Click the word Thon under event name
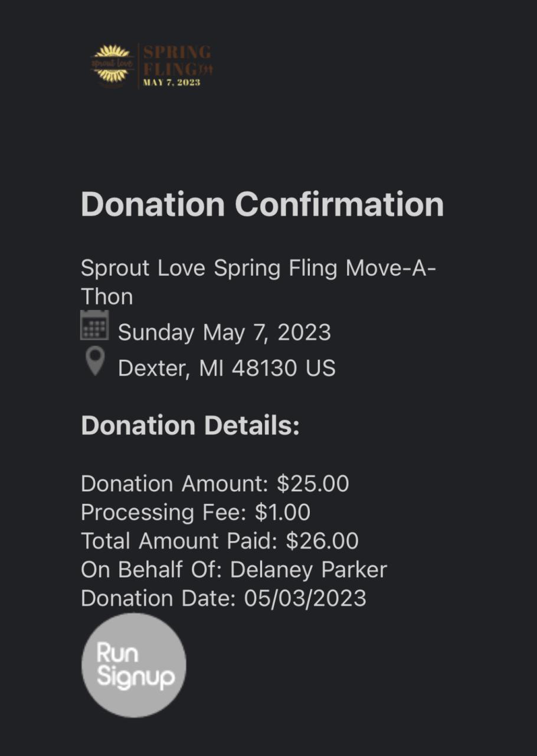The image size is (537, 756). [107, 296]
